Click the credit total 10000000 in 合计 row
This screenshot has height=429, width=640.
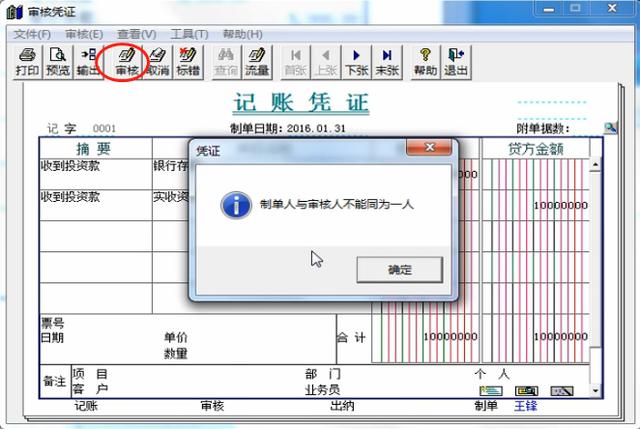click(x=561, y=336)
